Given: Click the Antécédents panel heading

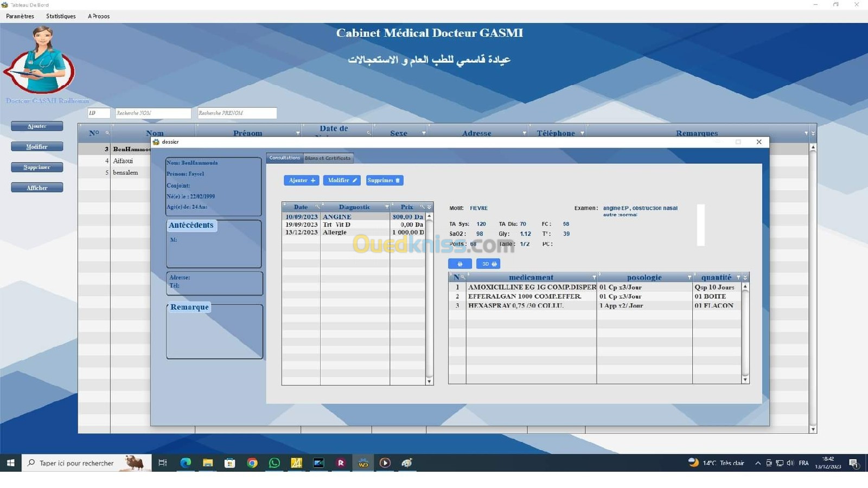Looking at the screenshot, I should click(x=191, y=225).
